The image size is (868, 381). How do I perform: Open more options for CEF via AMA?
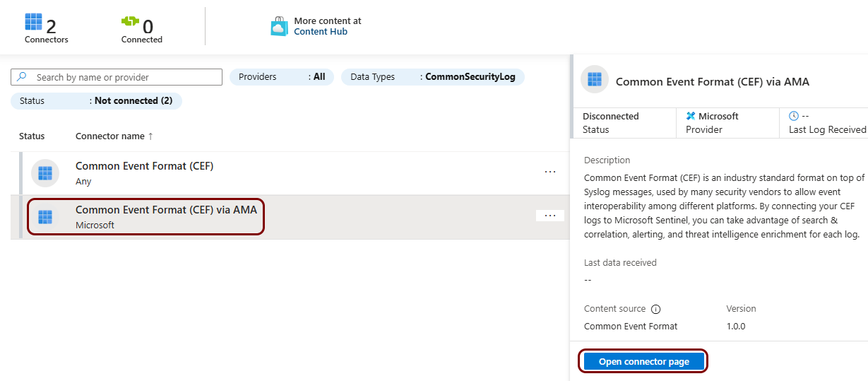(550, 216)
